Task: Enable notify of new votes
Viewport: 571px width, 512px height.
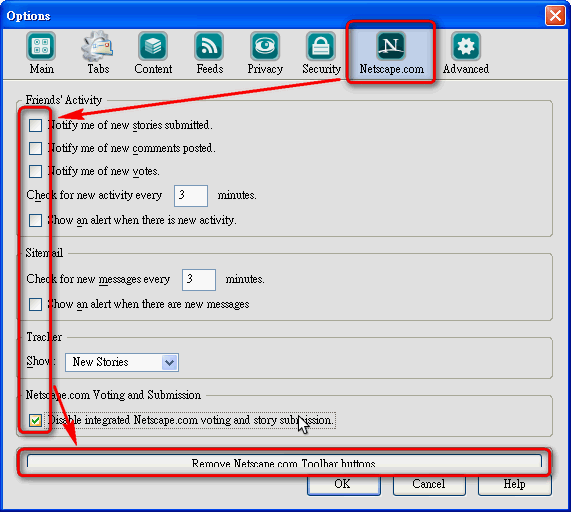Action: (x=35, y=171)
